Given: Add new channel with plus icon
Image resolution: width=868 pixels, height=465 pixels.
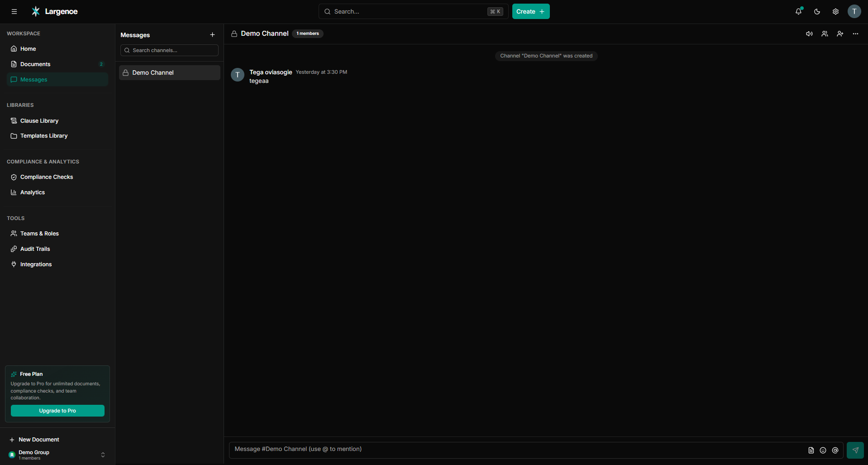Looking at the screenshot, I should [212, 35].
